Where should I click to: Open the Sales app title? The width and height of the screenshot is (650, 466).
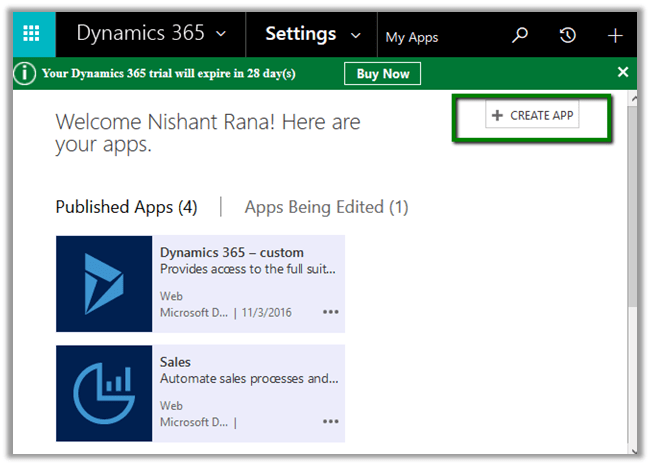point(175,362)
